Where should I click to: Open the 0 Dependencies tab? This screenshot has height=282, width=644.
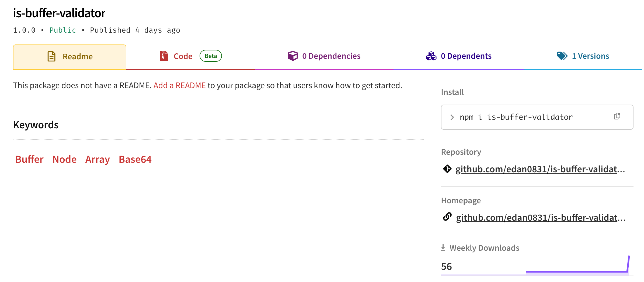click(331, 56)
